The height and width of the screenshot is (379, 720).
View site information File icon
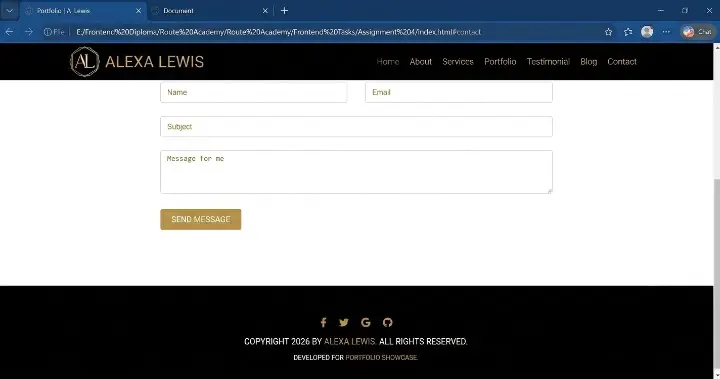(54, 32)
